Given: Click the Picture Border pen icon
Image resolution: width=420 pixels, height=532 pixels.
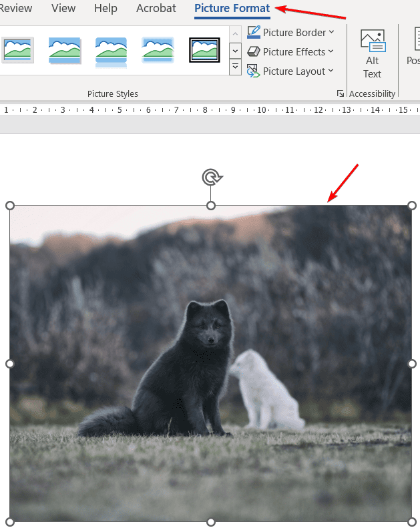Looking at the screenshot, I should tap(254, 33).
